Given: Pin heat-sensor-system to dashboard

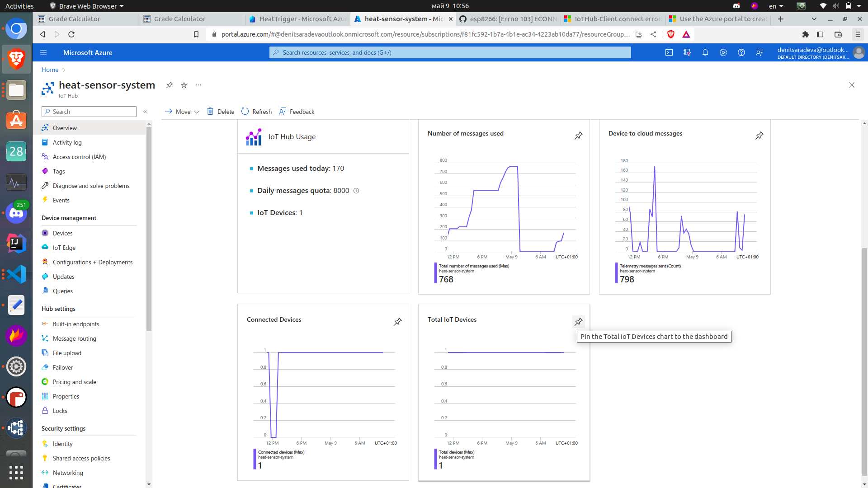Looking at the screenshot, I should [170, 85].
